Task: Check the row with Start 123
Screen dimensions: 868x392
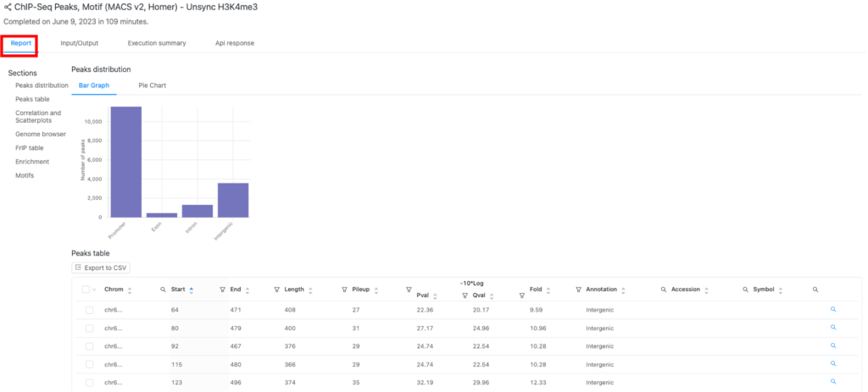Action: pos(89,383)
